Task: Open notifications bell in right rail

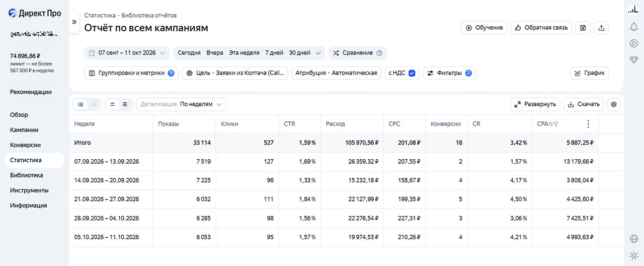Action: 634,27
